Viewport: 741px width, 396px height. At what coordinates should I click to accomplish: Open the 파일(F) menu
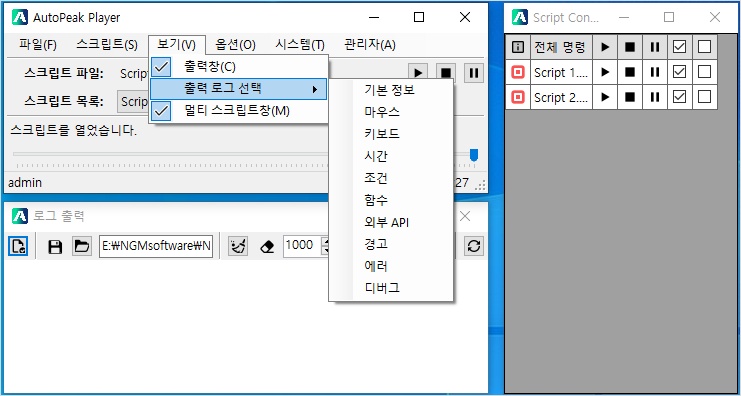(x=38, y=45)
